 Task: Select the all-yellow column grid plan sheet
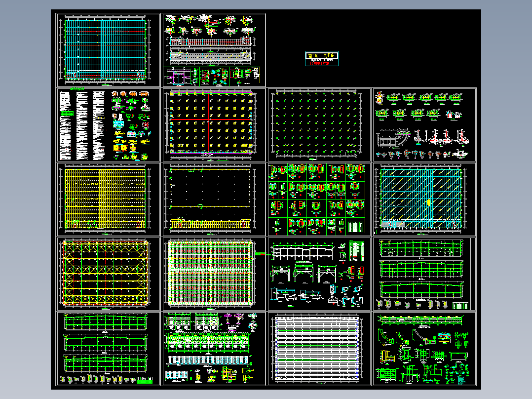pos(108,199)
